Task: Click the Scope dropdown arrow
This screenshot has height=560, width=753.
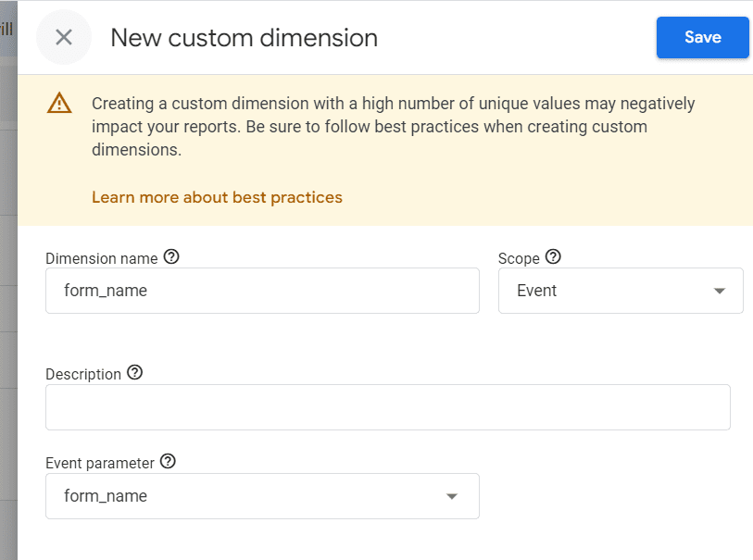Action: point(720,292)
